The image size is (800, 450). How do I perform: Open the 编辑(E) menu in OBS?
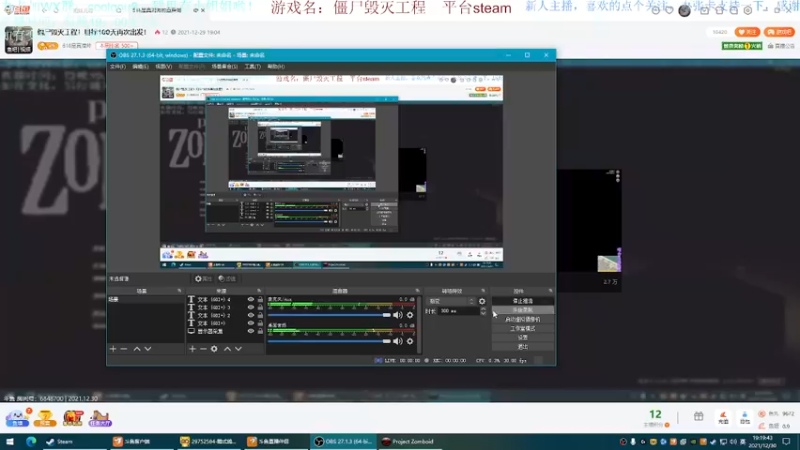click(140, 66)
